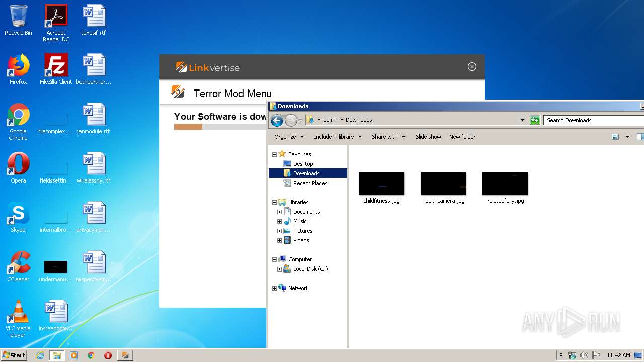Open the Skype desktop shortcut
Viewport: 644px width, 362px height.
click(18, 217)
